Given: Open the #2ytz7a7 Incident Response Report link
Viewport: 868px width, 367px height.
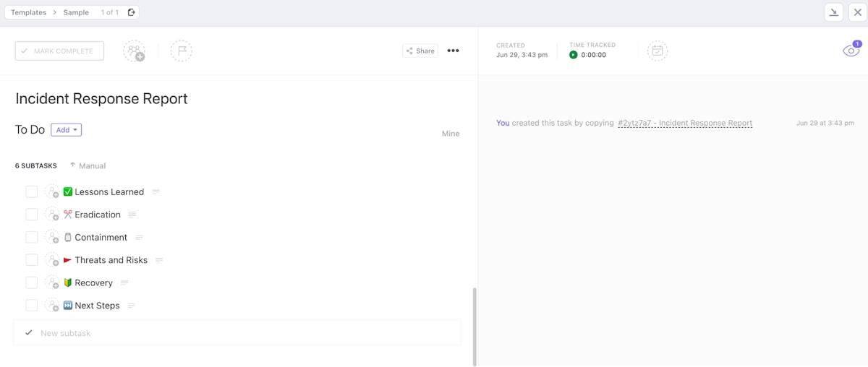Looking at the screenshot, I should click(x=684, y=124).
